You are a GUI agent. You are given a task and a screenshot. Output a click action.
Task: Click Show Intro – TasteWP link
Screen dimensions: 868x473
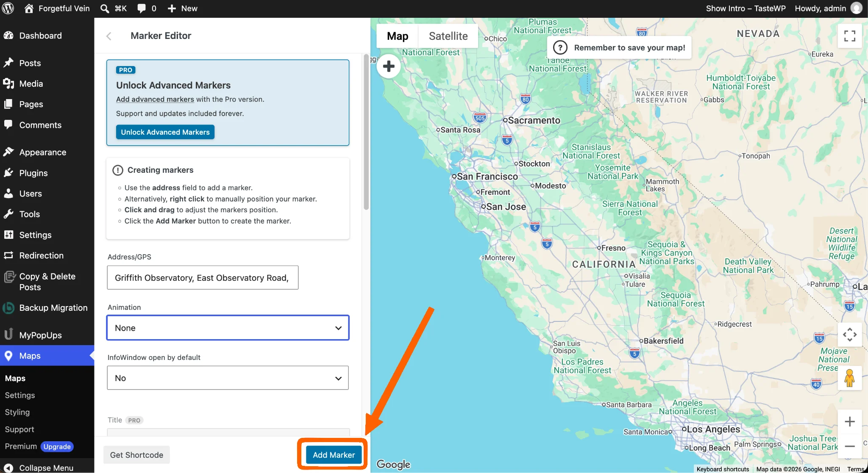click(746, 8)
